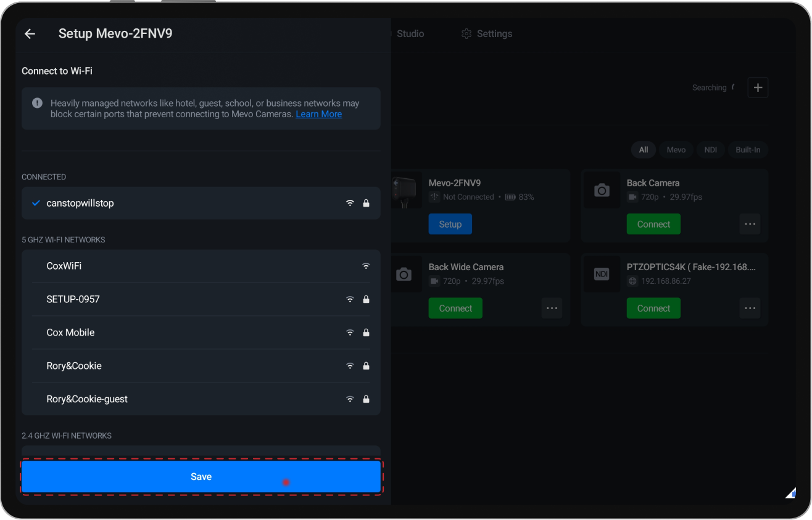Click the Save button
812x520 pixels.
(x=201, y=477)
